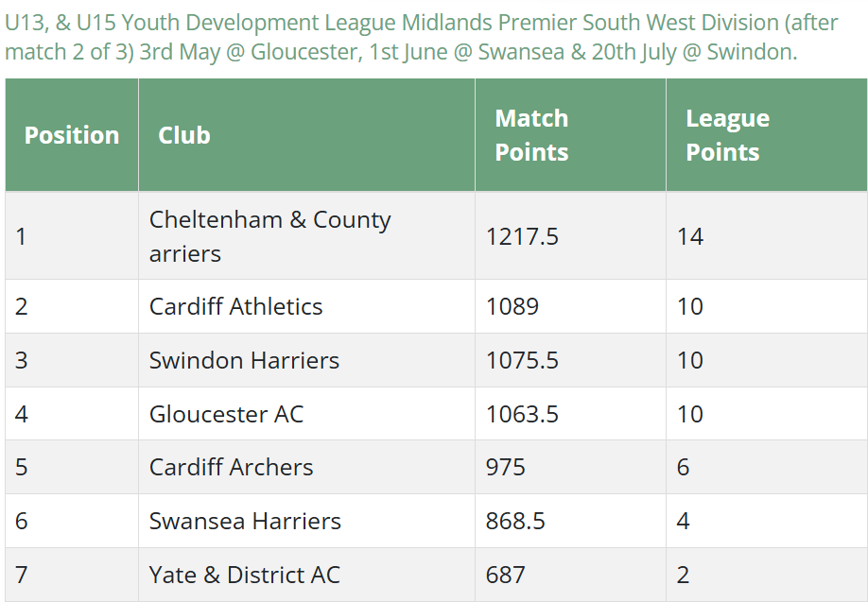The height and width of the screenshot is (602, 868).
Task: Click the Gloucester AC club name
Action: pyautogui.click(x=226, y=414)
